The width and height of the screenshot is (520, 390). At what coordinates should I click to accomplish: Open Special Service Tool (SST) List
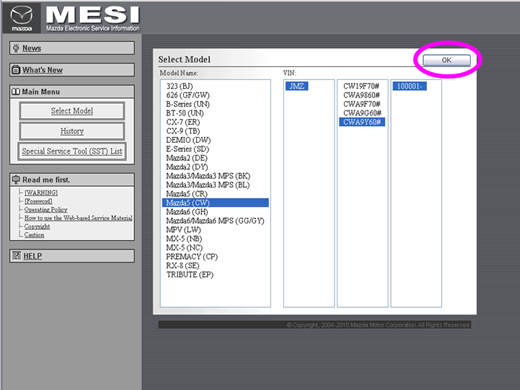pos(72,151)
